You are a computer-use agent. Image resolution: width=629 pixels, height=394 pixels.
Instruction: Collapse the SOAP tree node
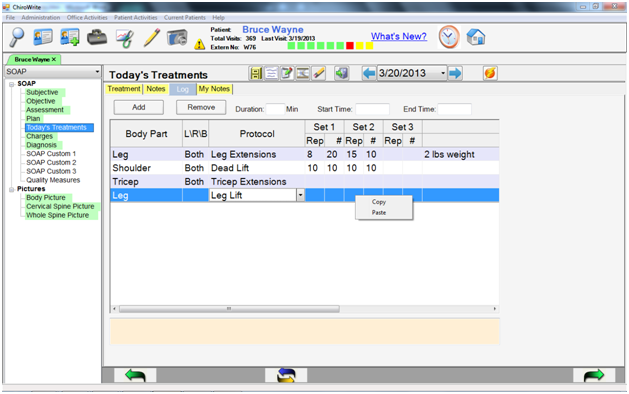(12, 84)
